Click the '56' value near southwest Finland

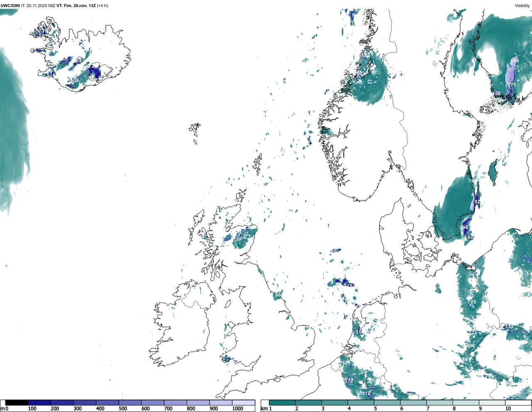pos(498,94)
